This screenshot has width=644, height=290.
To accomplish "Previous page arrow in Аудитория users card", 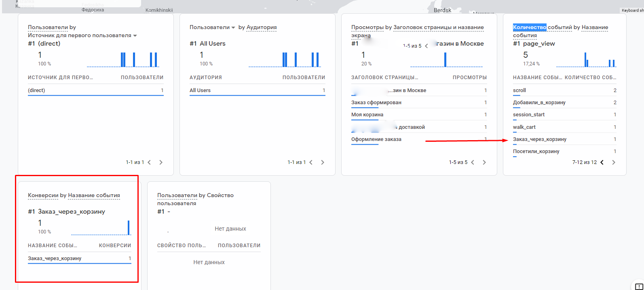I will [311, 162].
